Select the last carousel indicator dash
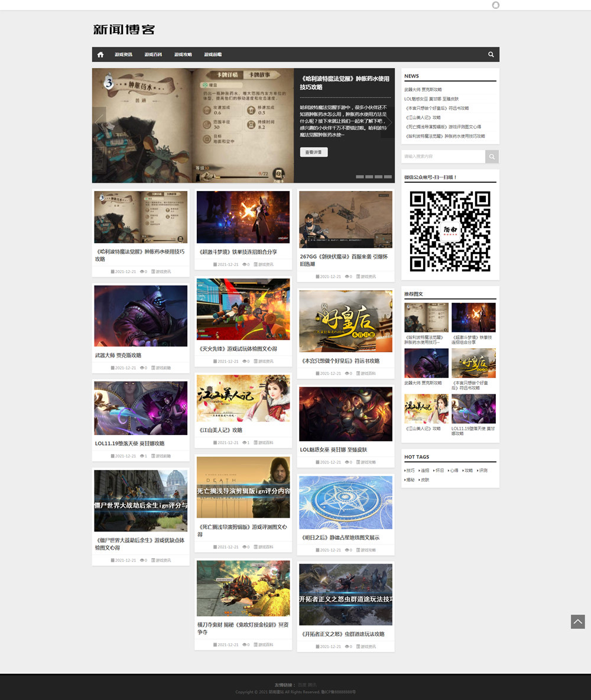 388,177
